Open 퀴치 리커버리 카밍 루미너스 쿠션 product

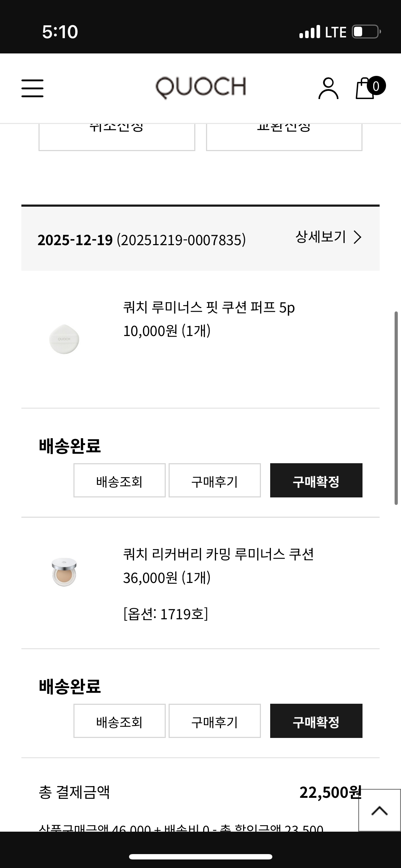[x=218, y=554]
